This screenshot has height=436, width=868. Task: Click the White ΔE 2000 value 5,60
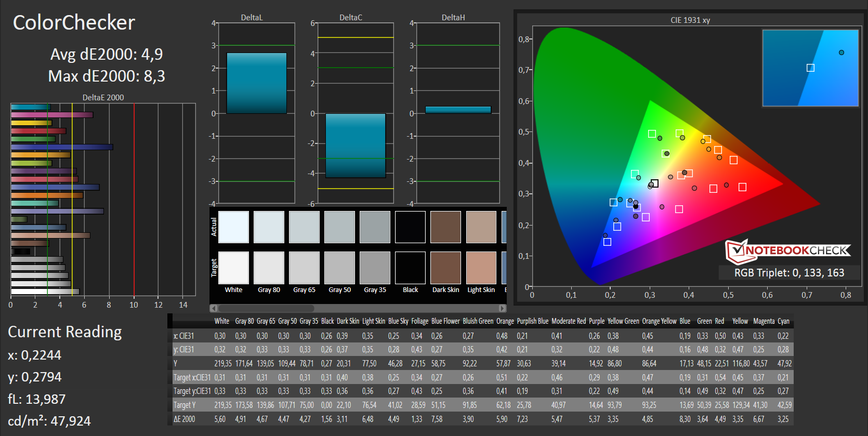pyautogui.click(x=220, y=419)
